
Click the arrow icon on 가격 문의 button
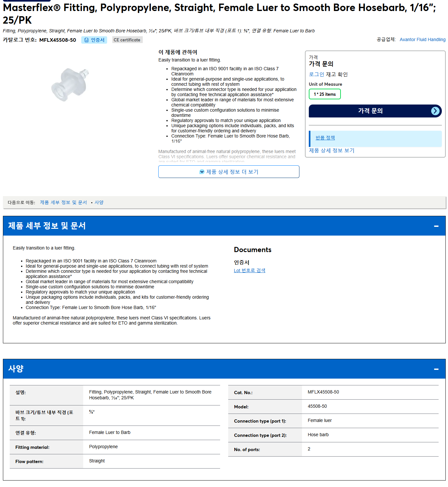tap(435, 111)
